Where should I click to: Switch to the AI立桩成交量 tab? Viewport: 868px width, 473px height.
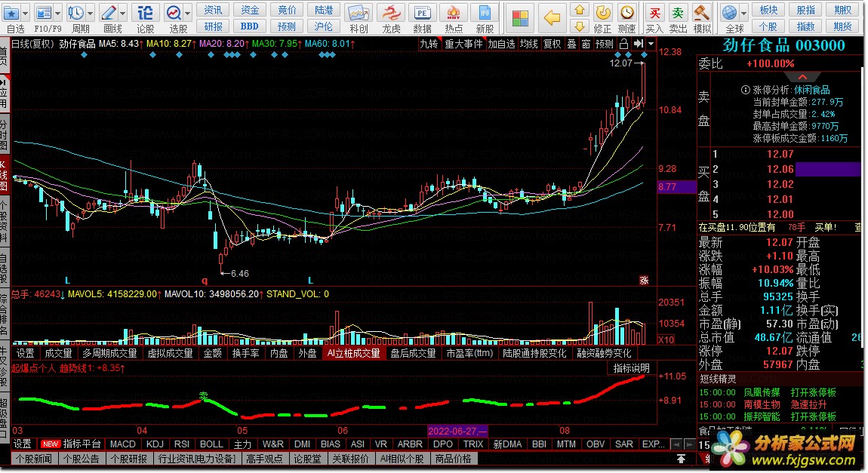point(353,353)
